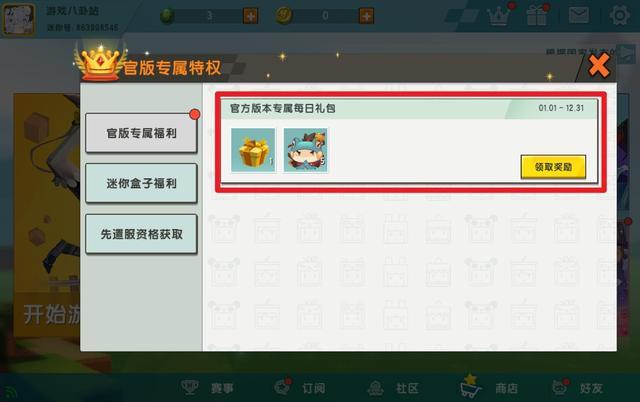
Task: Select the 官版专属福利 tab
Action: (x=141, y=133)
